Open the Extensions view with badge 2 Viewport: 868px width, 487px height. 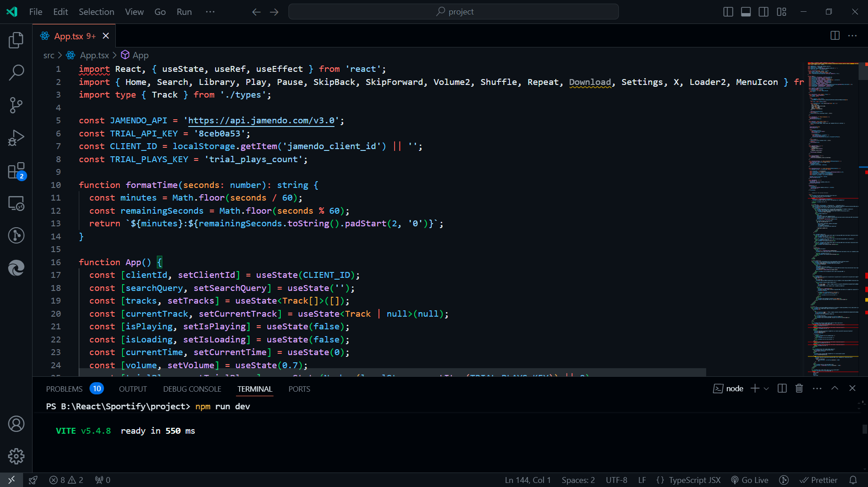[16, 171]
